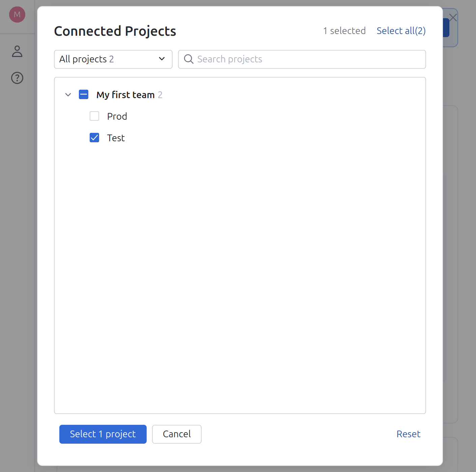The height and width of the screenshot is (472, 476).
Task: Collapse the My first team tree chevron
Action: click(x=68, y=95)
